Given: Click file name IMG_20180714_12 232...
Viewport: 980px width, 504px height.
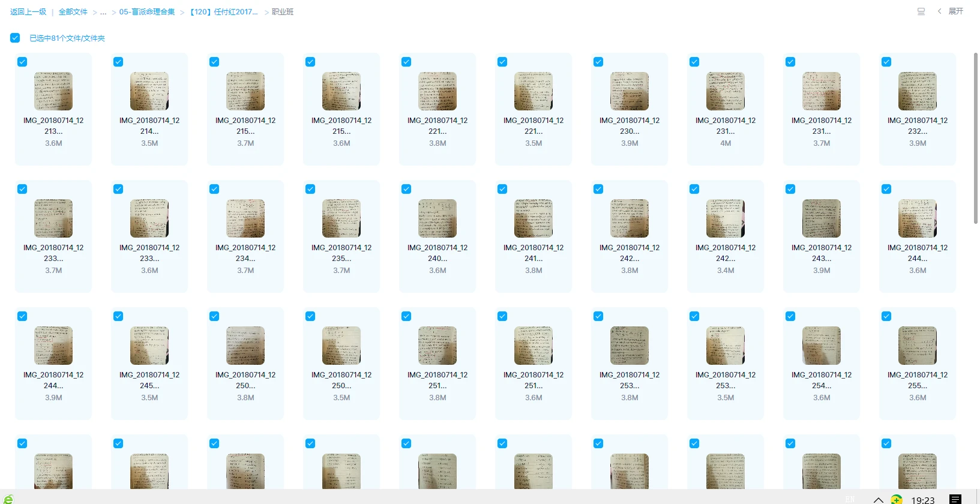Looking at the screenshot, I should click(x=918, y=126).
